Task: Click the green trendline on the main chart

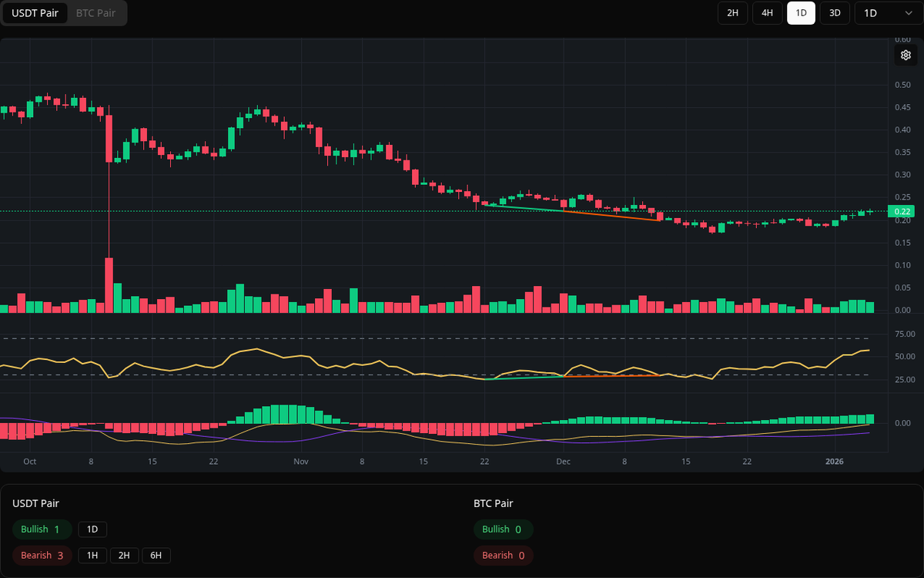Action: (524, 207)
